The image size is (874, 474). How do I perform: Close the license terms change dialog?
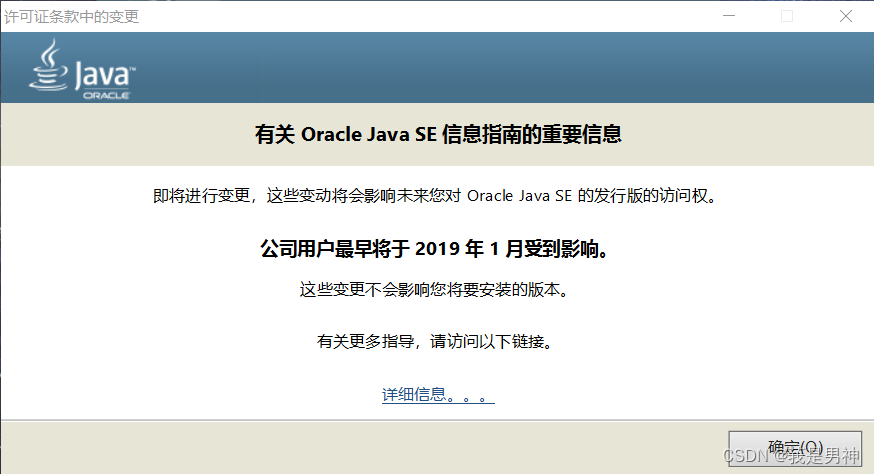point(846,16)
